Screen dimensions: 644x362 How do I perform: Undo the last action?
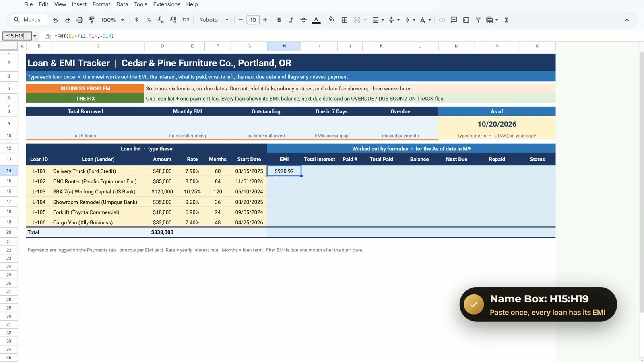(x=56, y=20)
